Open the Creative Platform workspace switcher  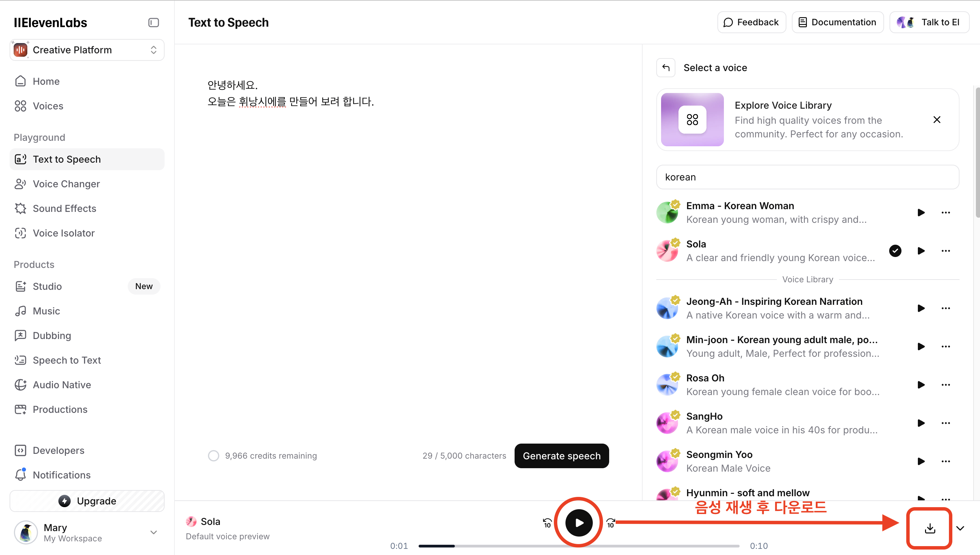pyautogui.click(x=86, y=50)
